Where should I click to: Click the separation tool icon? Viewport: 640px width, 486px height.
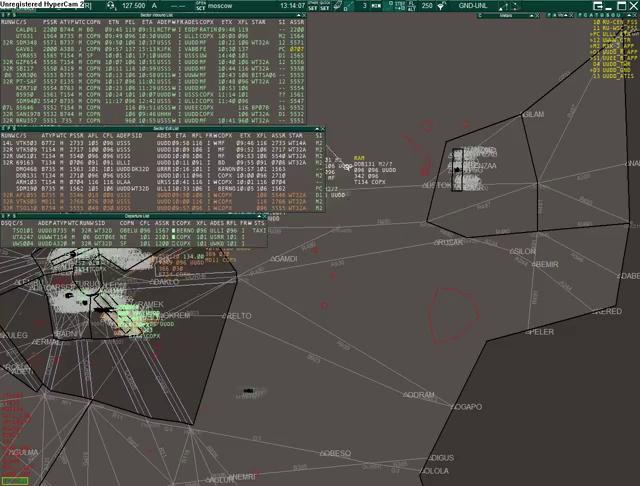[347, 6]
